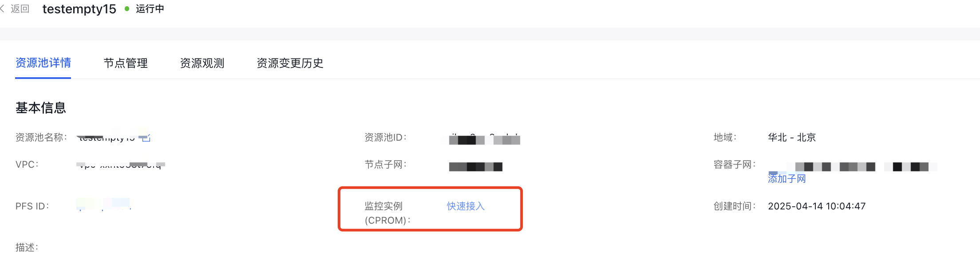Click the blurred 资源池ID value
Viewport: 980px width, 276px height.
pos(484,138)
